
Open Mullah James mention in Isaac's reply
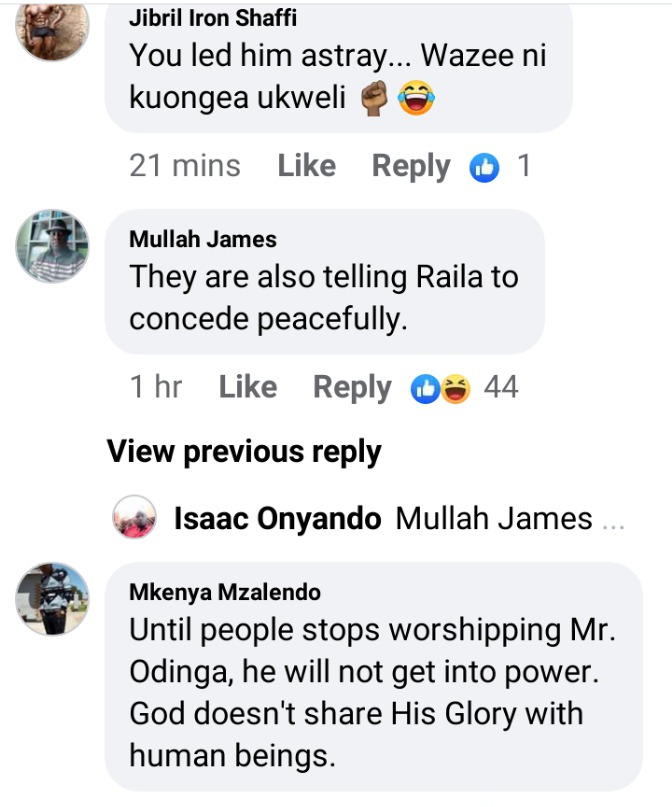494,518
